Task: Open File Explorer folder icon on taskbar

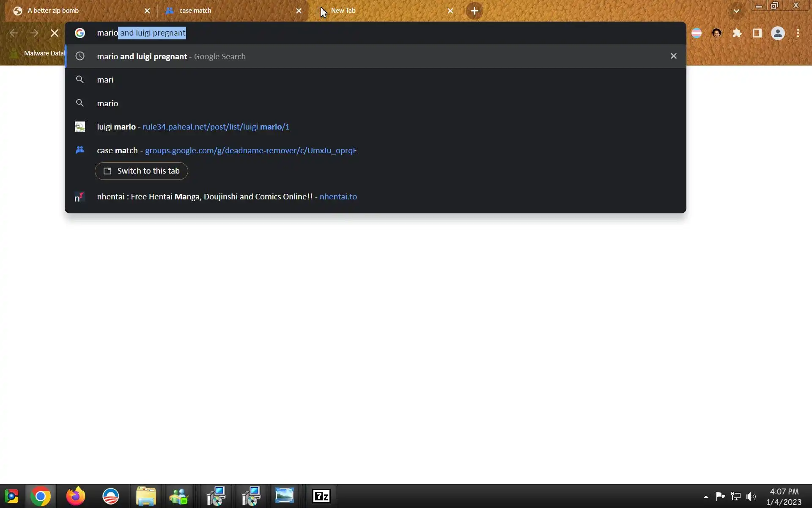Action: coord(146,496)
